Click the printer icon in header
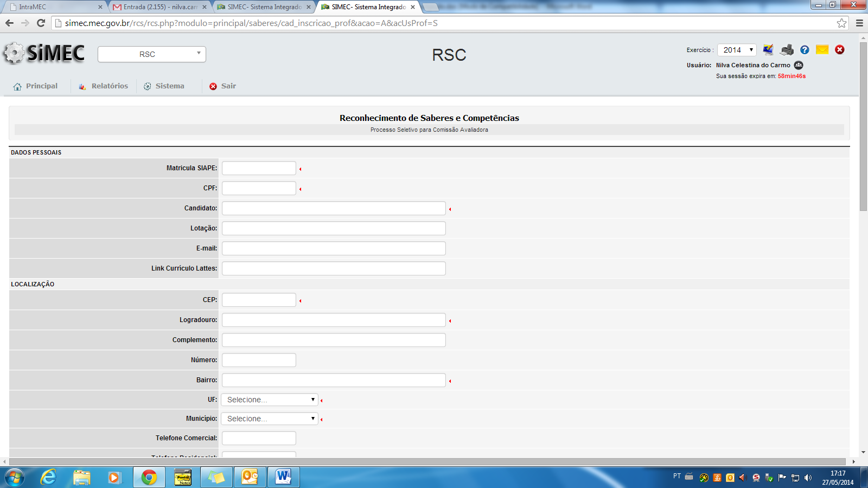 tap(787, 50)
